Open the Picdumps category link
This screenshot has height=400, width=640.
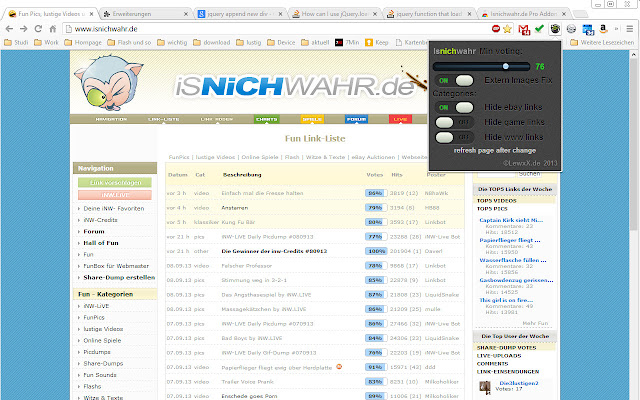(97, 352)
